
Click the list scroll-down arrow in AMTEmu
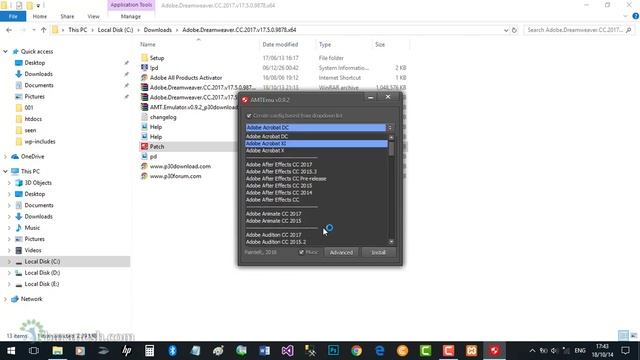[391, 242]
